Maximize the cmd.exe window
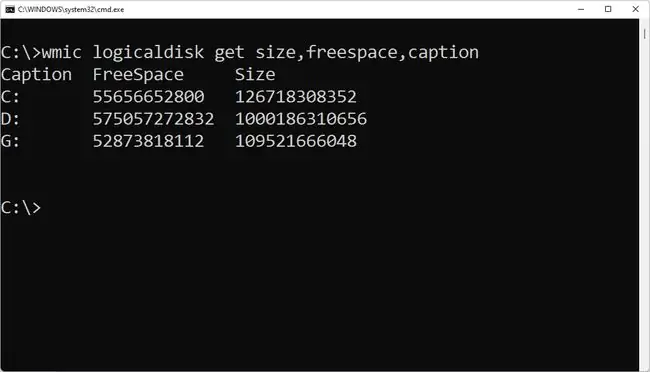The height and width of the screenshot is (372, 650). [x=608, y=9]
